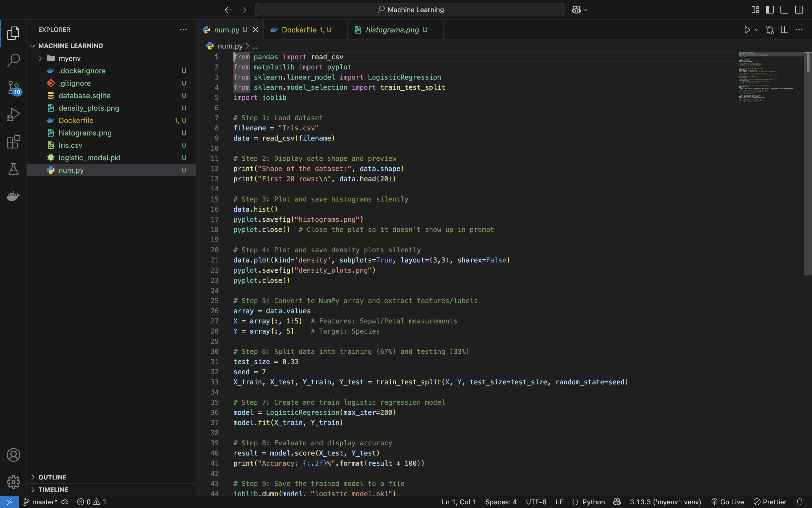Open the Accounts menu icon
The image size is (812, 508).
coord(14,455)
